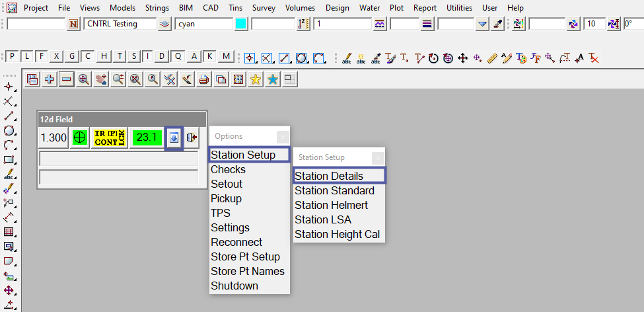Click the exit door icon in 12d Field
This screenshot has height=312, width=644.
click(x=192, y=137)
